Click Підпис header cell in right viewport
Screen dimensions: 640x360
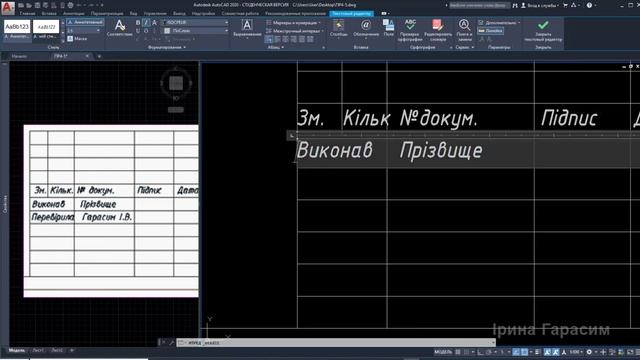click(x=569, y=118)
